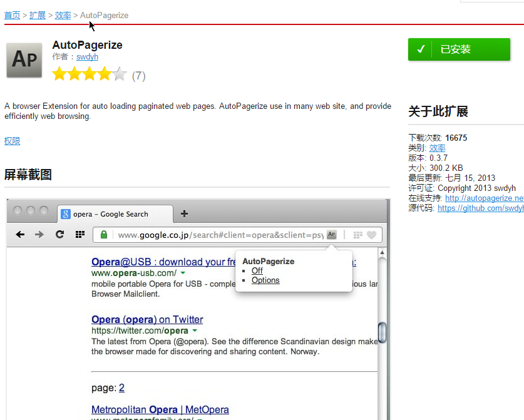Open the github.com source code link

tap(481, 208)
